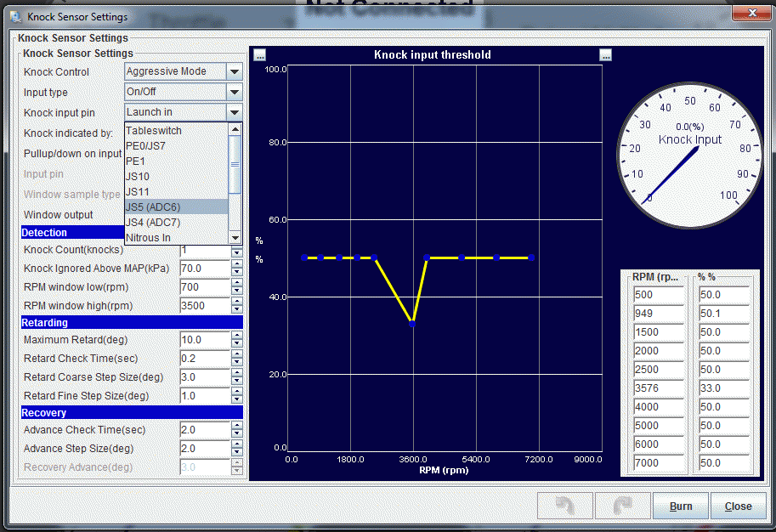Pick JS5 (ADC6) from the pin list

(177, 207)
